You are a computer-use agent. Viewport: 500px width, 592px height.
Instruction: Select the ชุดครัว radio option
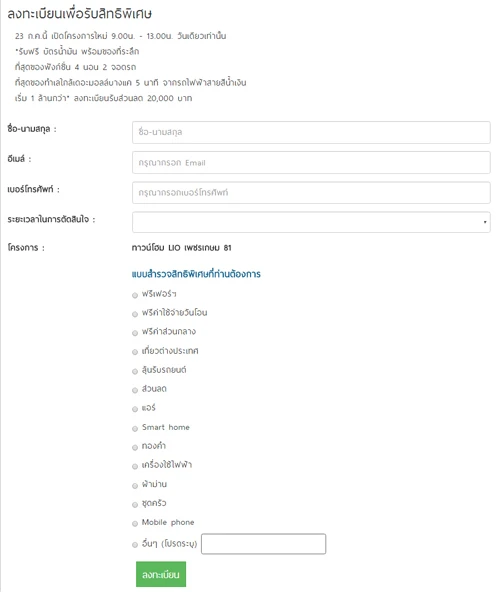click(x=135, y=504)
